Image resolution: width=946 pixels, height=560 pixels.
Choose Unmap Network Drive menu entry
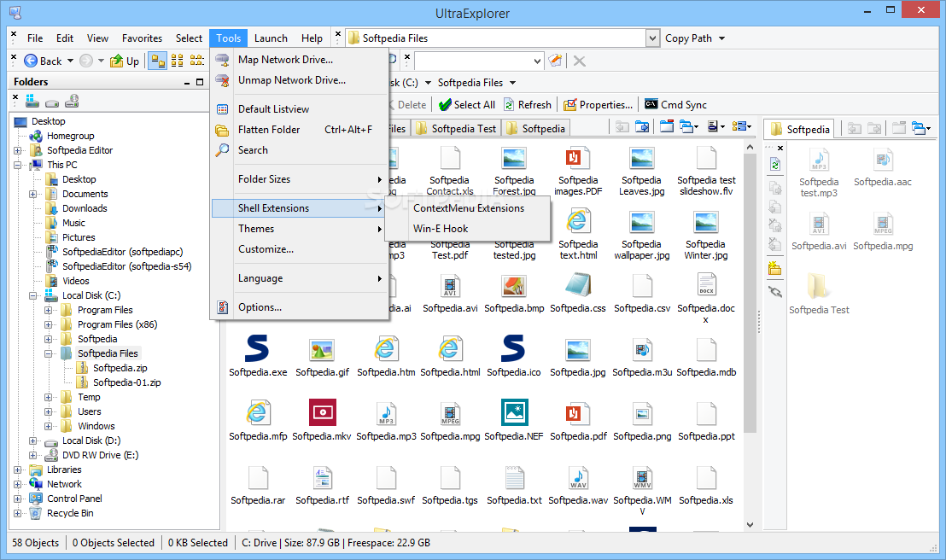pyautogui.click(x=299, y=79)
